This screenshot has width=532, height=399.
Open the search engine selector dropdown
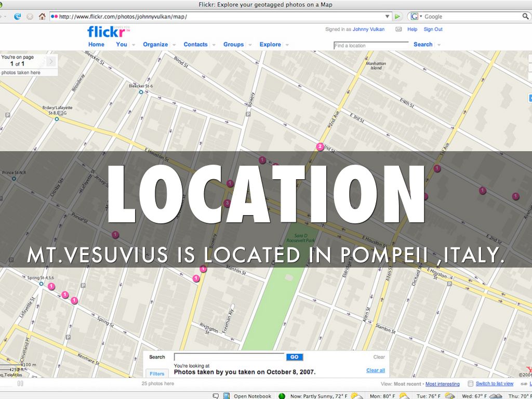[x=417, y=17]
